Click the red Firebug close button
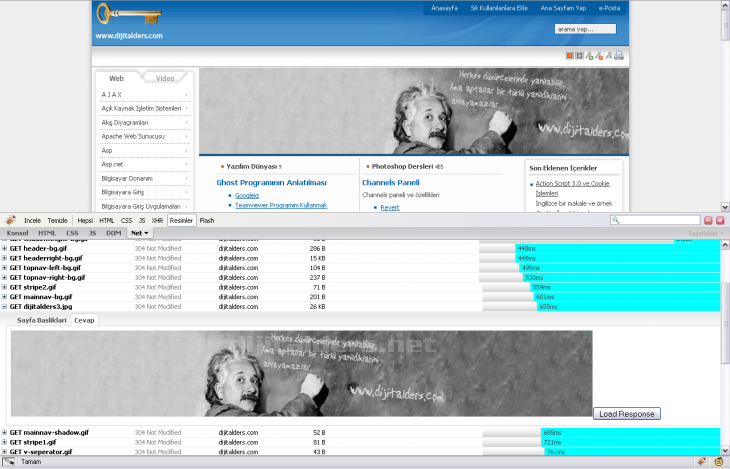Screen dimensions: 730x469 coord(719,220)
